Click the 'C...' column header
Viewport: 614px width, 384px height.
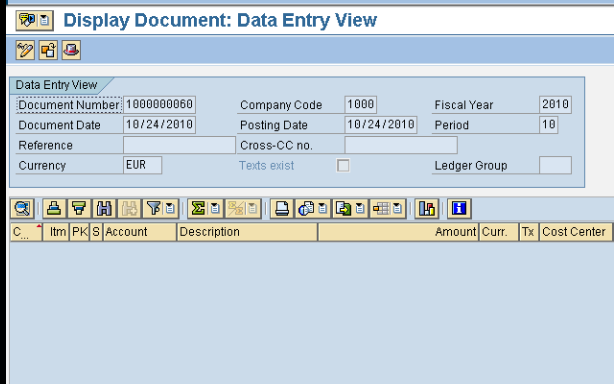pyautogui.click(x=26, y=232)
